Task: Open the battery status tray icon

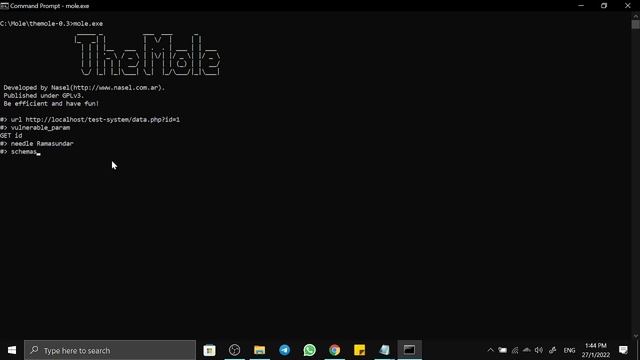Action: 502,350
